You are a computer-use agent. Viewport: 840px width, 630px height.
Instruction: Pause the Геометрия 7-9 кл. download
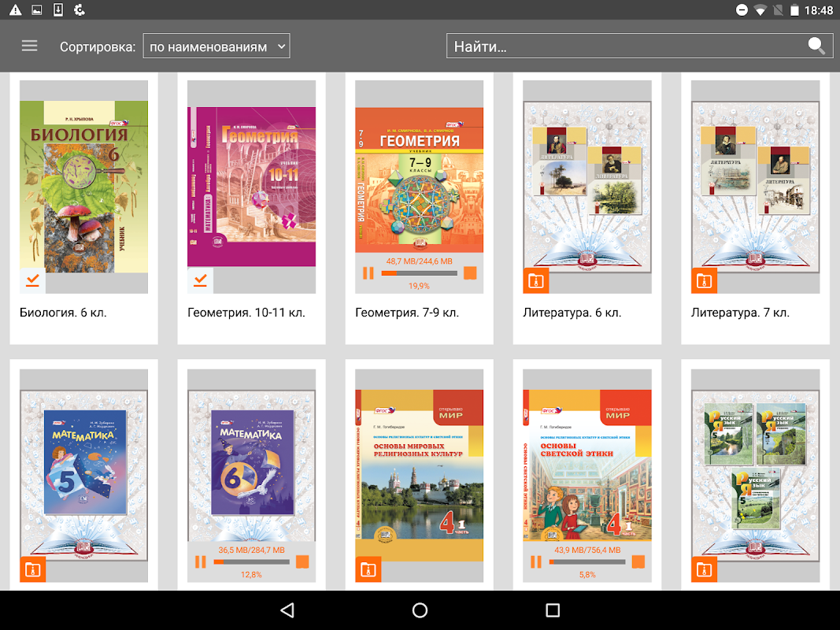pos(368,273)
